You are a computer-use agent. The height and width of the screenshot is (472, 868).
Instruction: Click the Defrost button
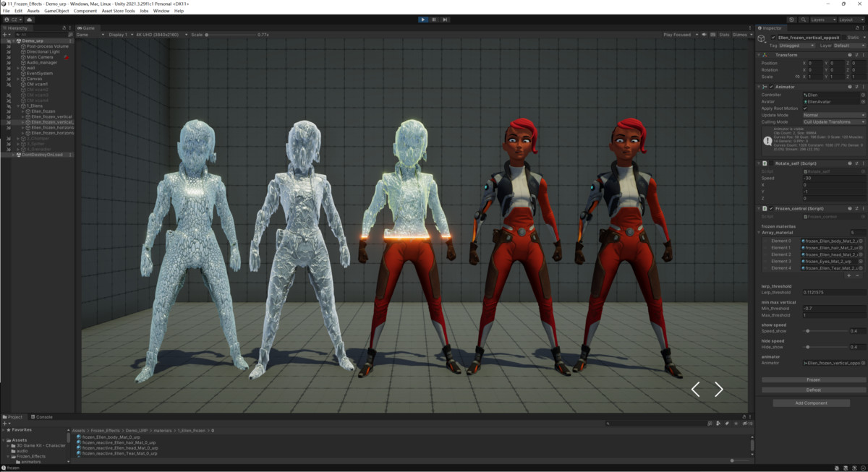point(813,390)
